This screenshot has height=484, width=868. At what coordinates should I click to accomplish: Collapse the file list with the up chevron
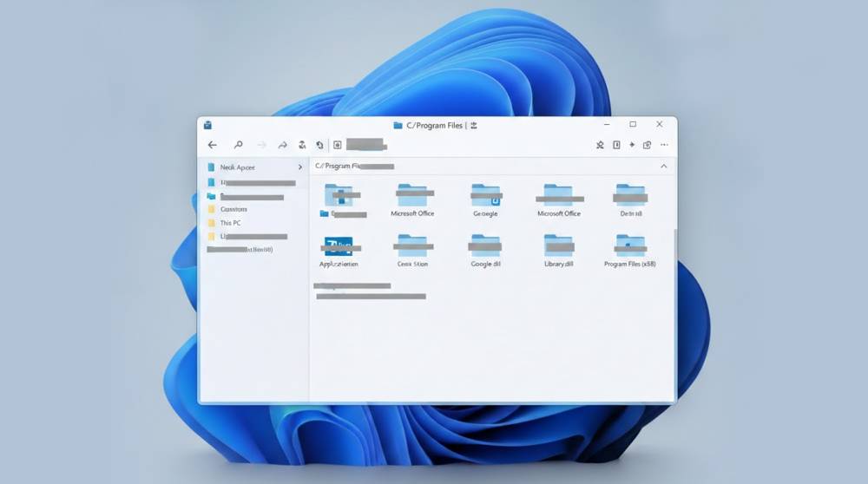664,166
